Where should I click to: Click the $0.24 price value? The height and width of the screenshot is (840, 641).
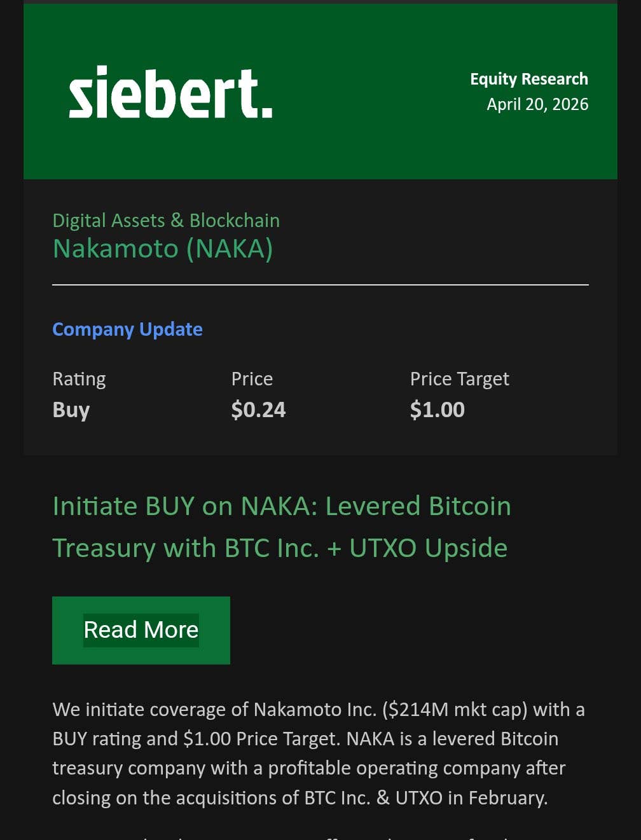click(258, 410)
